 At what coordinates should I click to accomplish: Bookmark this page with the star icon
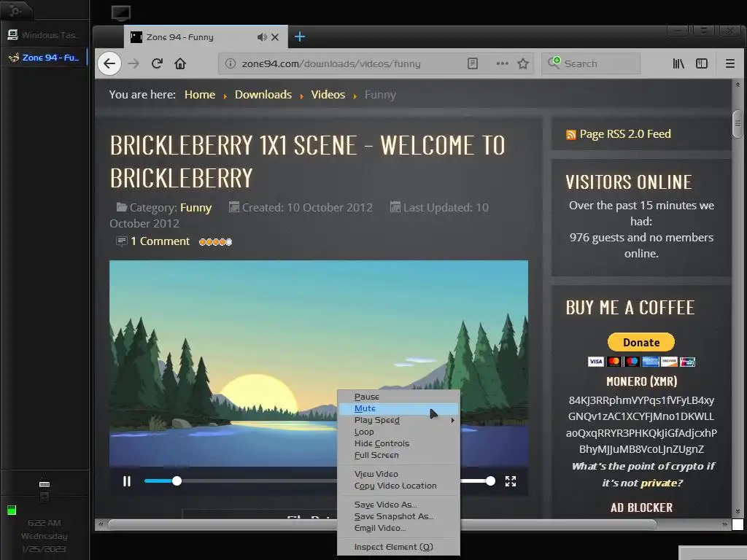coord(523,63)
